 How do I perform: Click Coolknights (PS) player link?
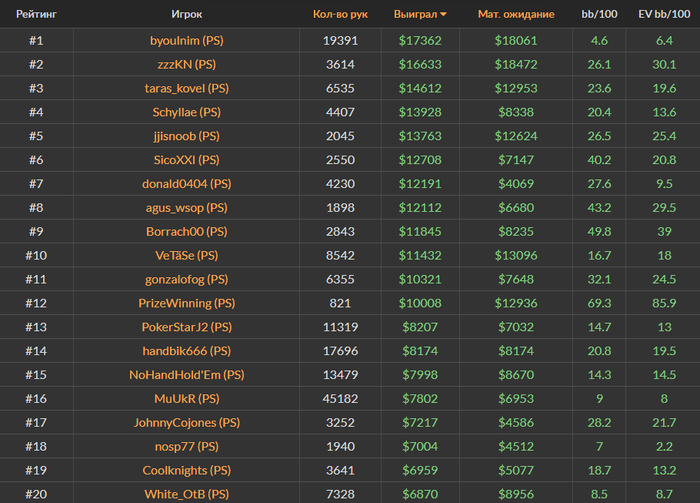click(187, 470)
